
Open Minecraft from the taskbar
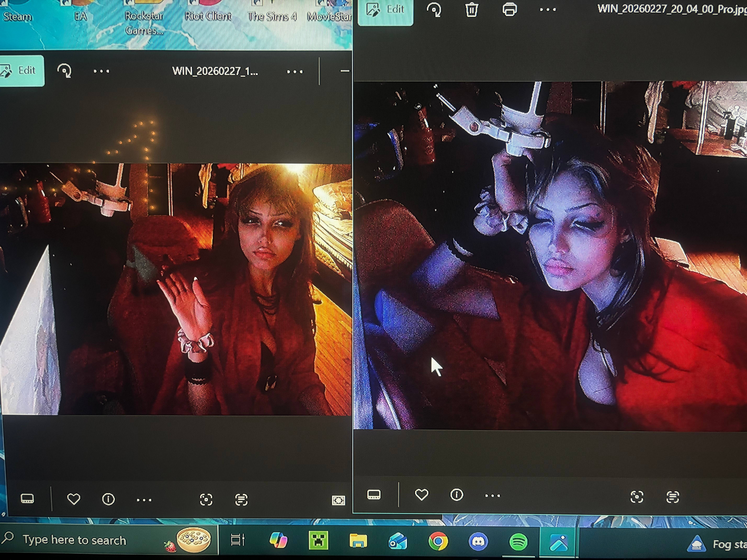pyautogui.click(x=318, y=540)
